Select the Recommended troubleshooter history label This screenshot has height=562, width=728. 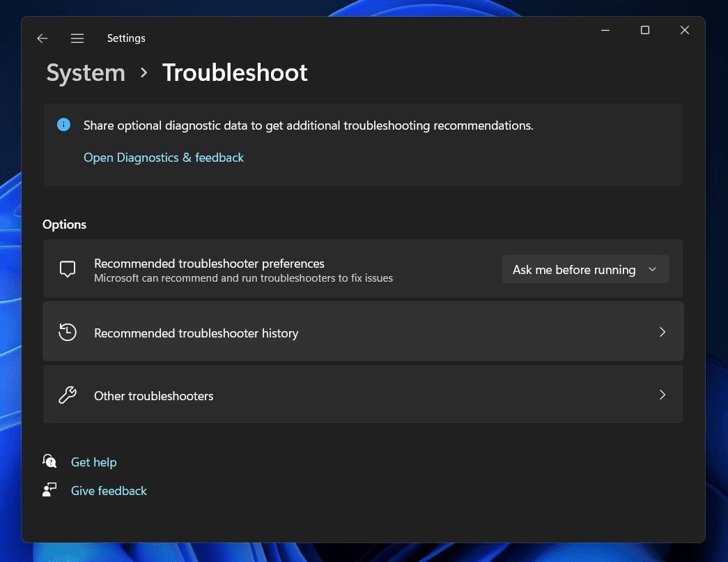pyautogui.click(x=196, y=333)
